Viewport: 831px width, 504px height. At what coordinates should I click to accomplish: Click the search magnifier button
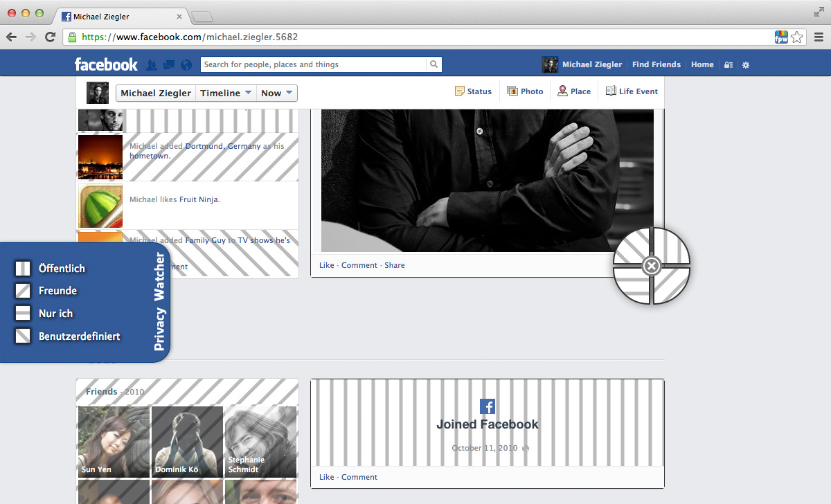tap(434, 64)
